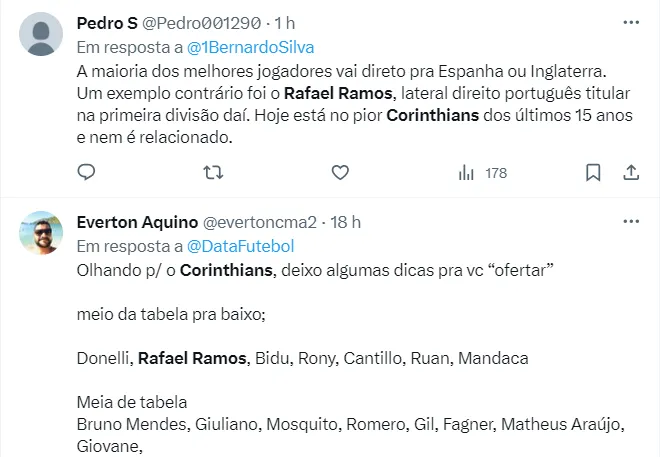The height and width of the screenshot is (457, 660).
Task: Open Everton Aquino's display name profile
Action: pos(136,222)
